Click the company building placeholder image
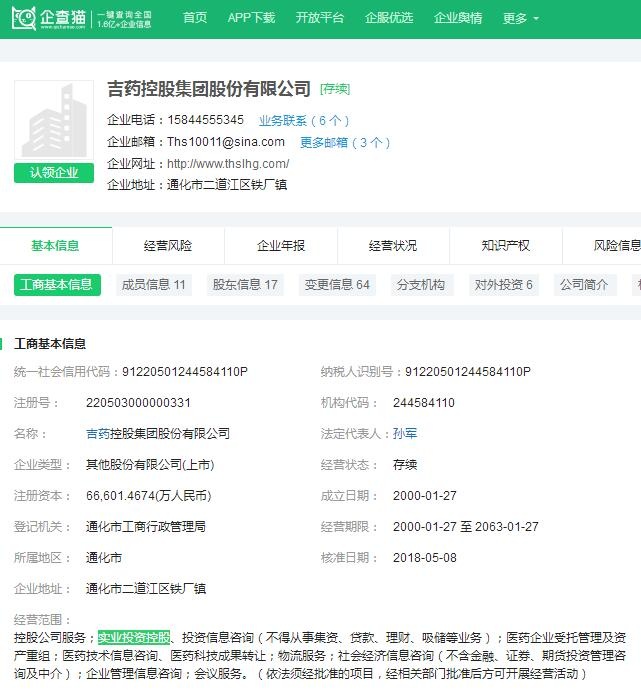The width and height of the screenshot is (641, 696). coord(54,121)
